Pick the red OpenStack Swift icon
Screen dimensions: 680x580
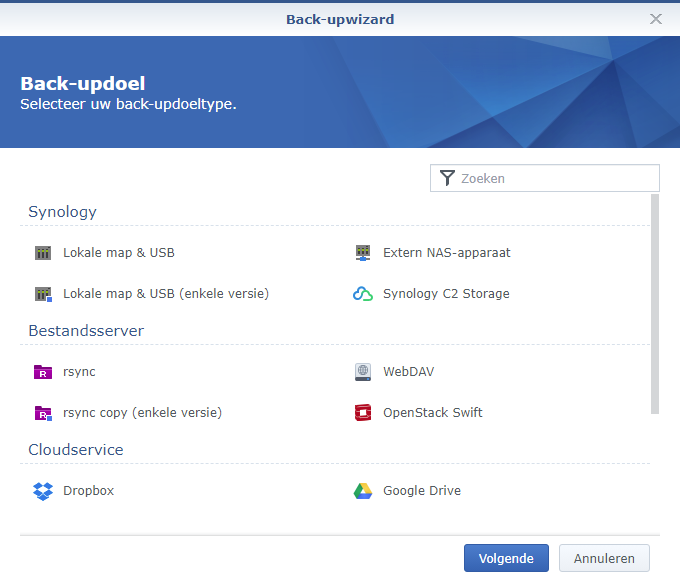pos(363,413)
